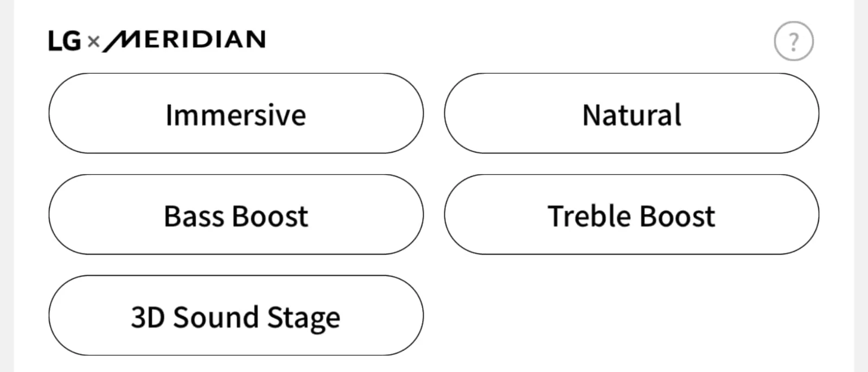
Task: Open the question mark help icon
Action: 793,41
